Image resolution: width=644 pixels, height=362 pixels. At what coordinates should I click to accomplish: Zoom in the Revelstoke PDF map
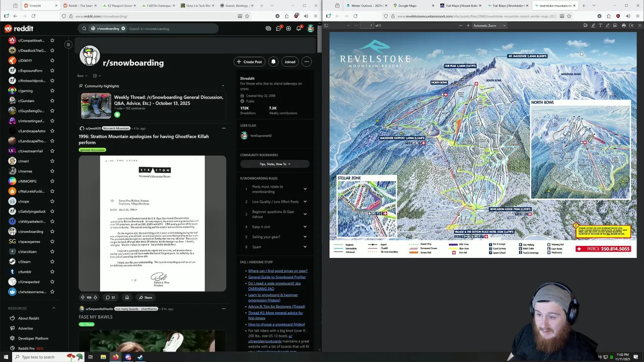[x=468, y=26]
